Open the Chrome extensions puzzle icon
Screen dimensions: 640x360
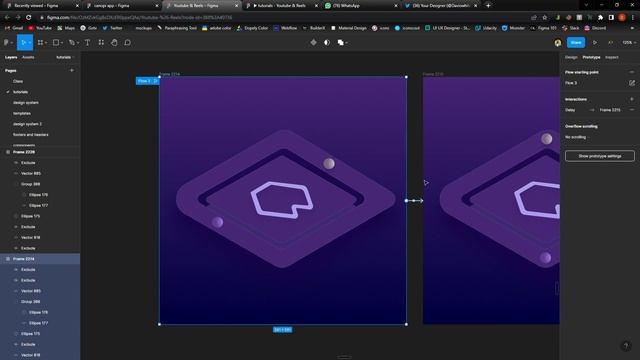click(600, 18)
